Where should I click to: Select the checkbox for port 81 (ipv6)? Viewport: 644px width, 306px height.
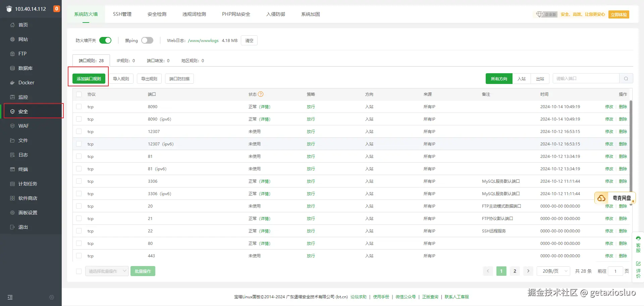coord(79,169)
